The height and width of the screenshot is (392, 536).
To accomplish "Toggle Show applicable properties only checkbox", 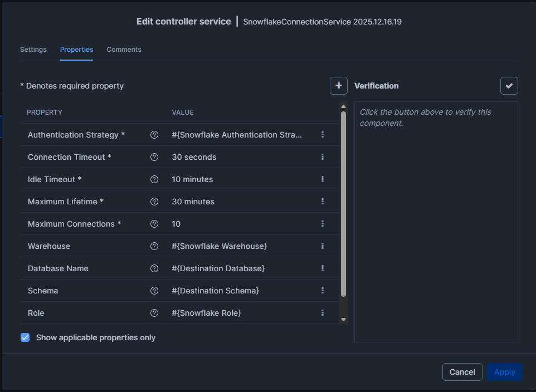I will pyautogui.click(x=25, y=337).
